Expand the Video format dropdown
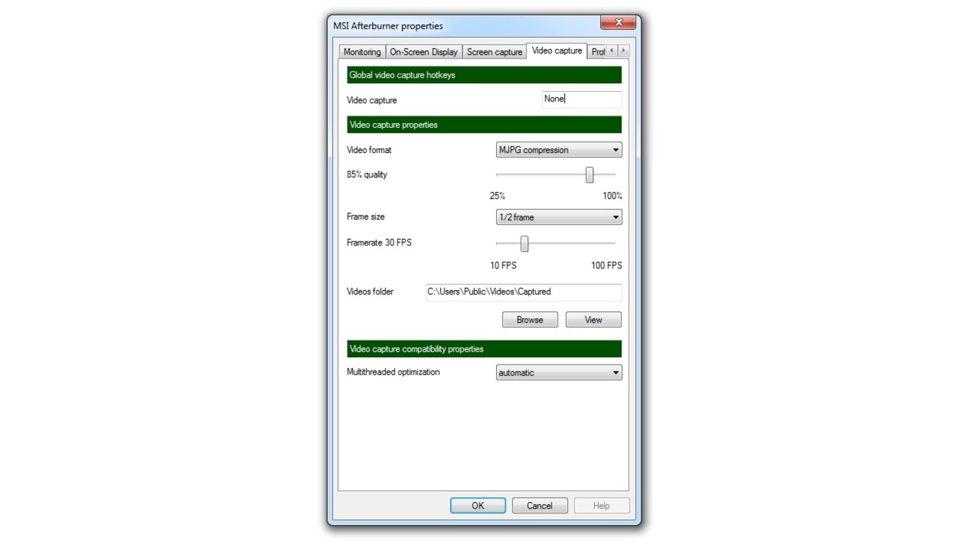This screenshot has height=551, width=980. 559,150
